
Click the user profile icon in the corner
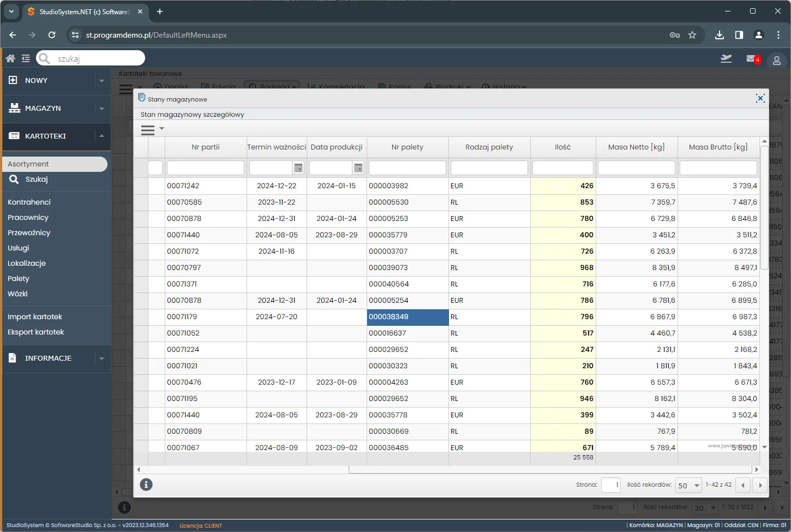pos(776,60)
